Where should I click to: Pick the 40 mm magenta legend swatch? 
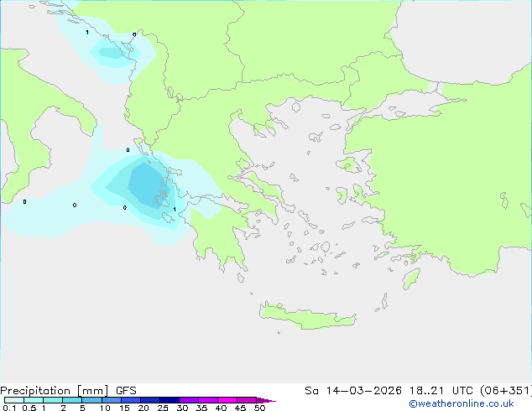pyautogui.click(x=227, y=400)
